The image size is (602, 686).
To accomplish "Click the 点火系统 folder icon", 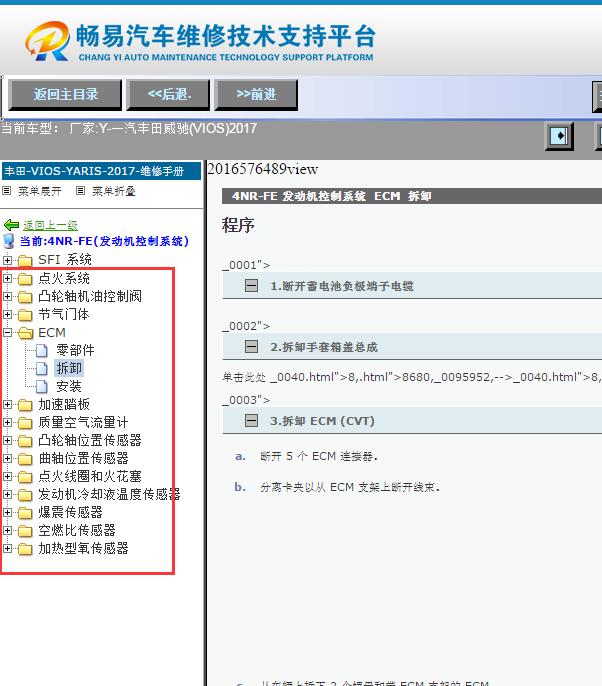I will pyautogui.click(x=25, y=279).
